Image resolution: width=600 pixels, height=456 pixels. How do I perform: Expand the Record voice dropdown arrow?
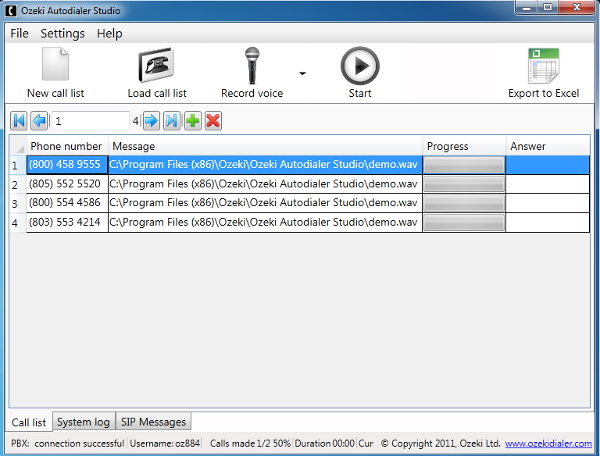(x=303, y=74)
